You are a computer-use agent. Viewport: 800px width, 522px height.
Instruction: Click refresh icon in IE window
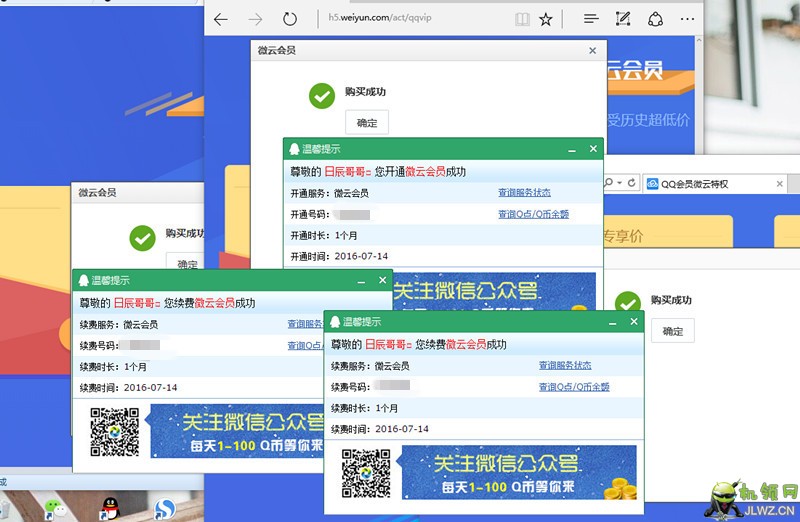[632, 183]
